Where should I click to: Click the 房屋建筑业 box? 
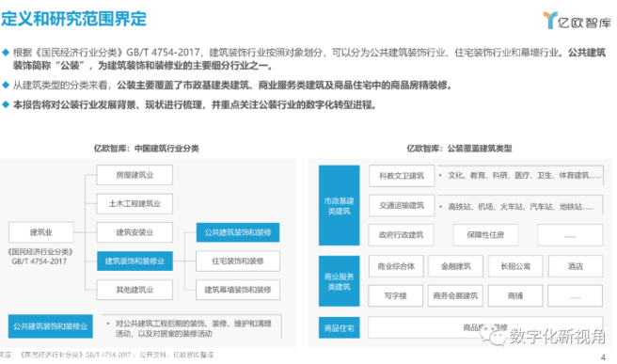point(134,175)
